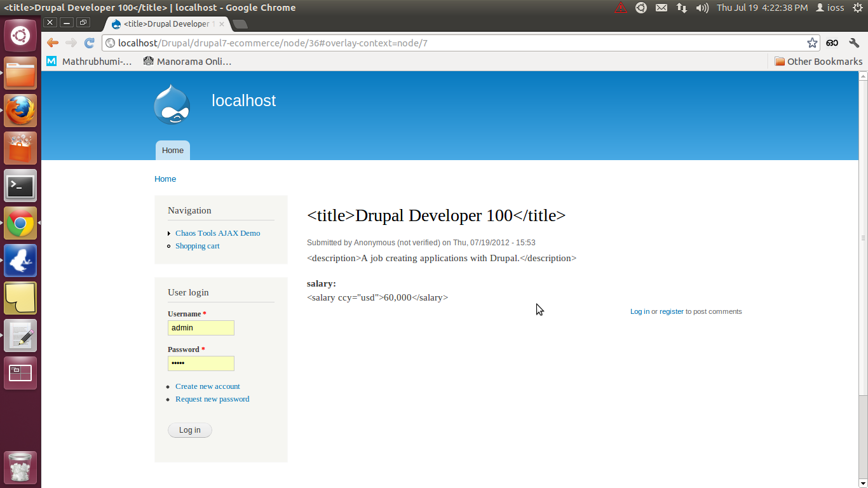Image resolution: width=868 pixels, height=488 pixels.
Task: Launch Firefox from the dock
Action: point(20,111)
